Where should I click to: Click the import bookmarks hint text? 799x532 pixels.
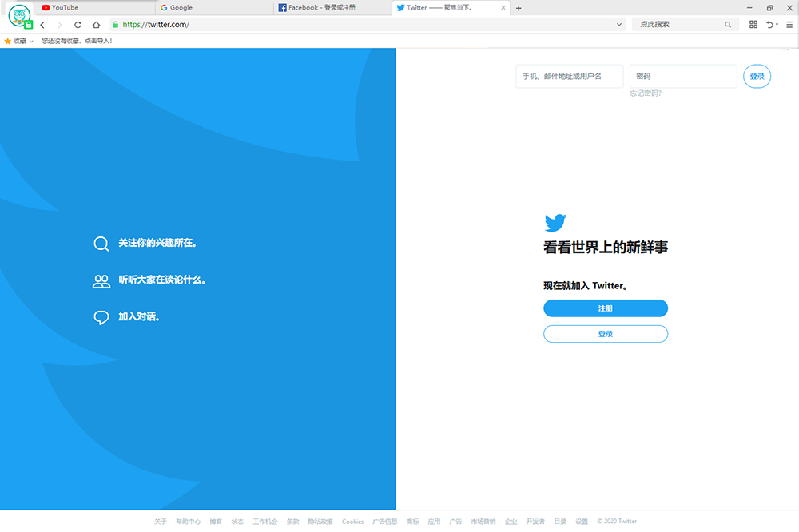77,41
